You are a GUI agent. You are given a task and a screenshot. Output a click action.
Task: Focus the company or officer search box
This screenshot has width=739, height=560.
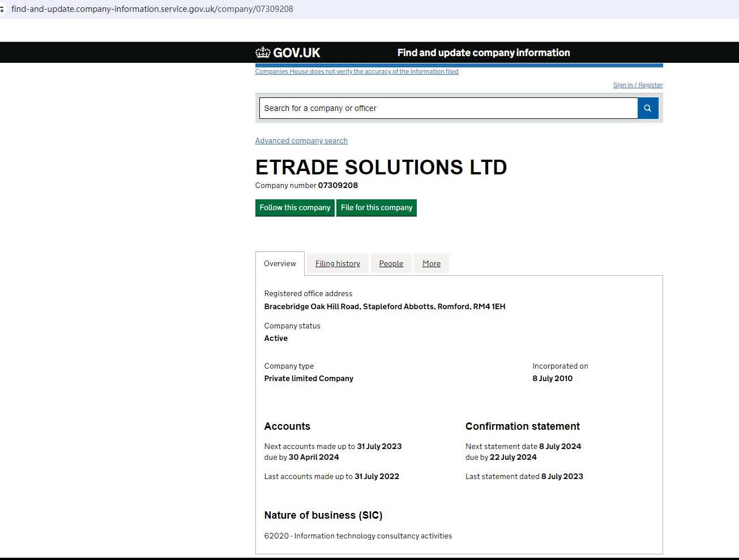(448, 108)
